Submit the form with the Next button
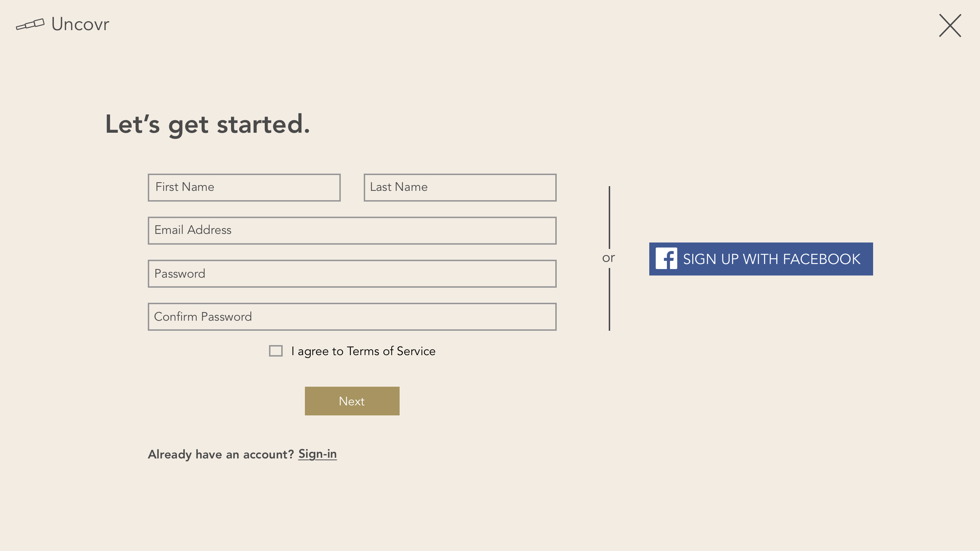This screenshot has height=551, width=980. tap(352, 401)
